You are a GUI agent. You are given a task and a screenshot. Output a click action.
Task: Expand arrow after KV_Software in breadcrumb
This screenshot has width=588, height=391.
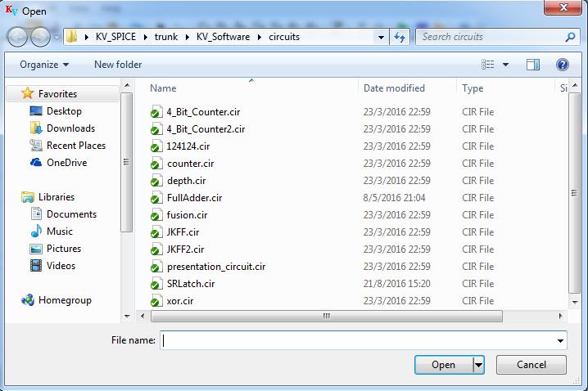(260, 37)
